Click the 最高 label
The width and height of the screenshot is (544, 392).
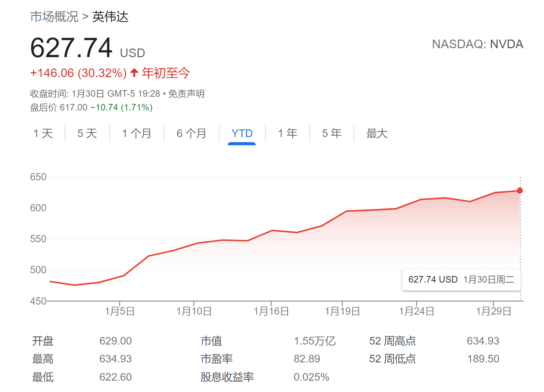click(x=43, y=359)
